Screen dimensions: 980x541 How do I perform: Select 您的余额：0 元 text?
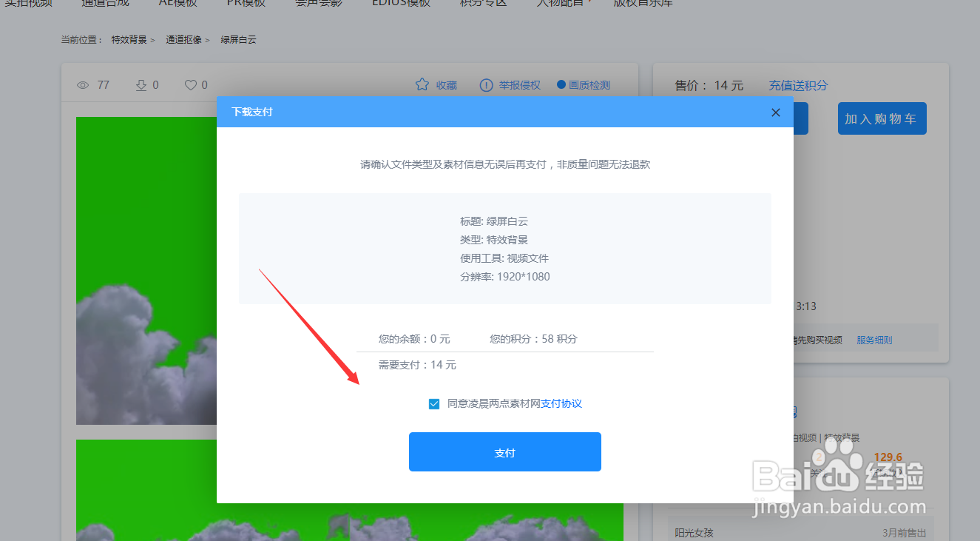(414, 339)
